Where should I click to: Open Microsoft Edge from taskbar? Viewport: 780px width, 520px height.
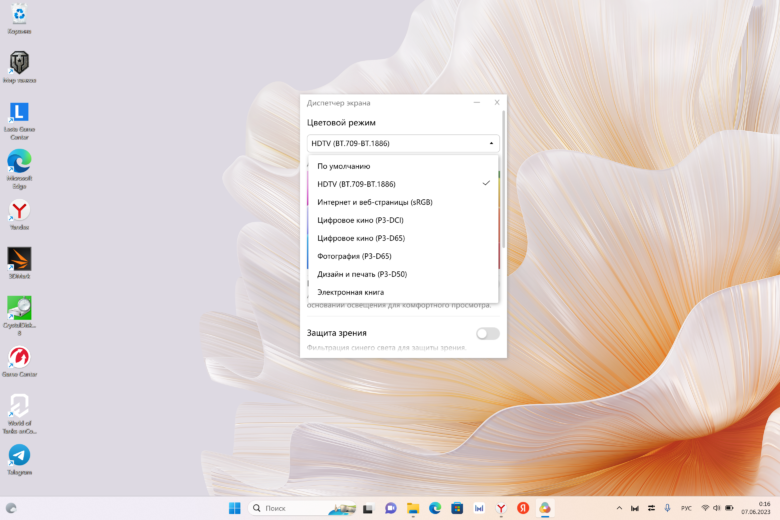435,508
